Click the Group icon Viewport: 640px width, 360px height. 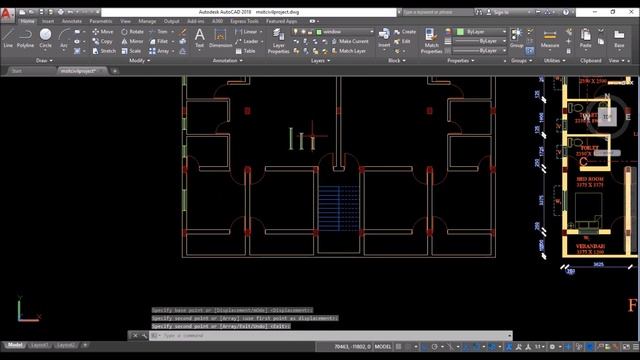tap(517, 38)
